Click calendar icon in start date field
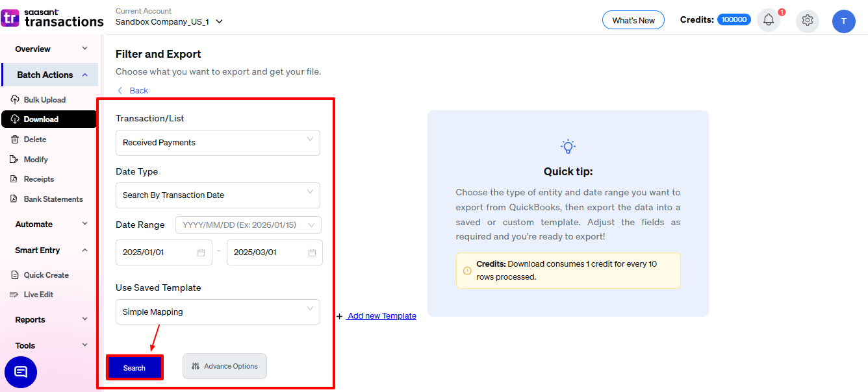This screenshot has height=392, width=868. pos(201,252)
